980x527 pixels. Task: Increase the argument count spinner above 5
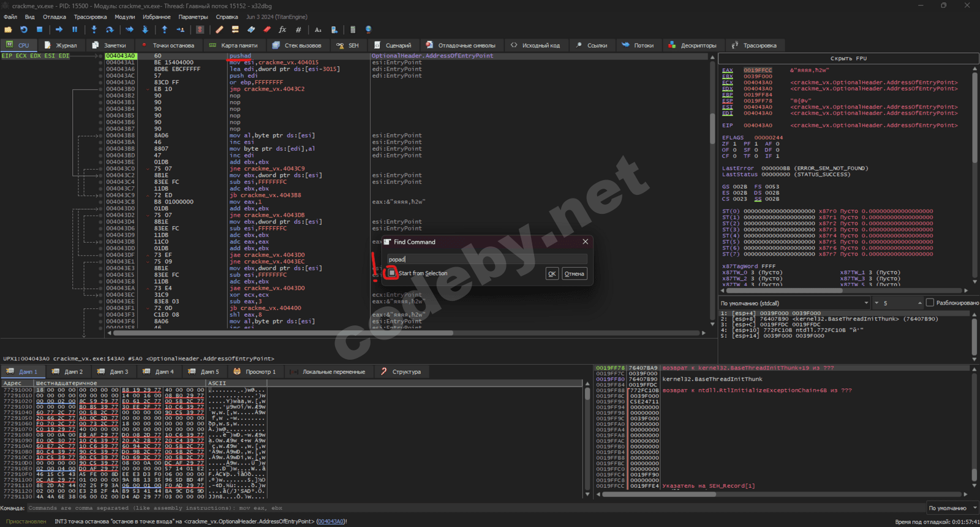[x=919, y=301]
